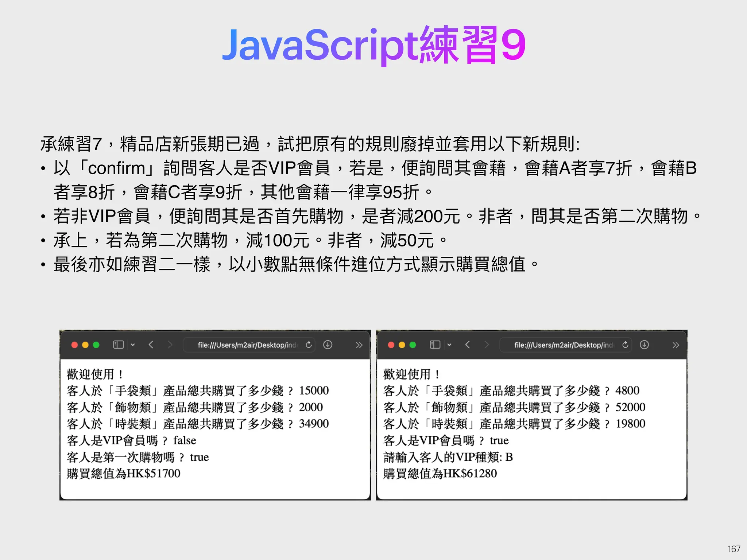The height and width of the screenshot is (560, 747).
Task: Click the accessories amount line ending in 52000
Action: point(514,407)
